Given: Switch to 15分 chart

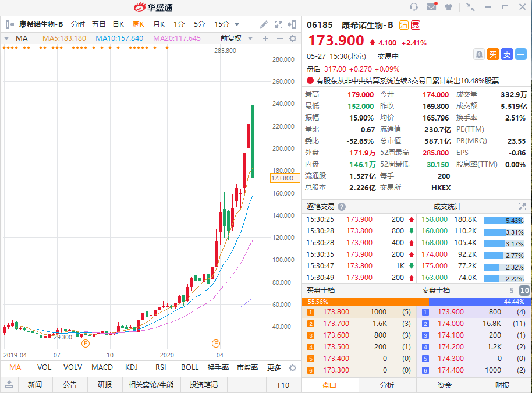Looking at the screenshot, I should [x=222, y=24].
